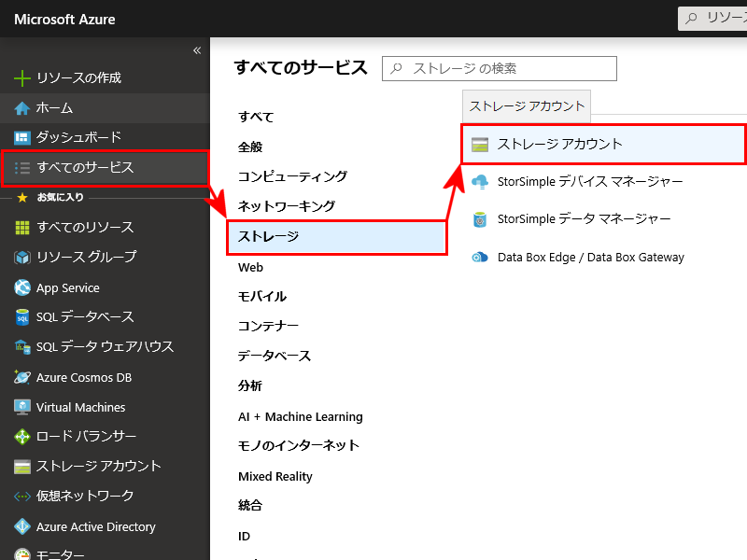Click the top bar search magnifier icon
This screenshot has height=560, width=747.
click(x=691, y=18)
